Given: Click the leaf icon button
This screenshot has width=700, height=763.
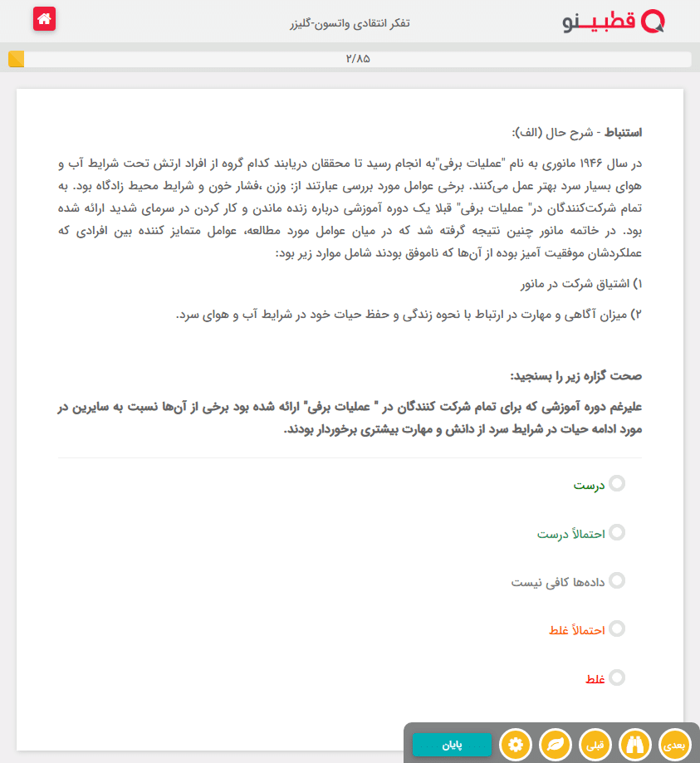Looking at the screenshot, I should pos(555,744).
